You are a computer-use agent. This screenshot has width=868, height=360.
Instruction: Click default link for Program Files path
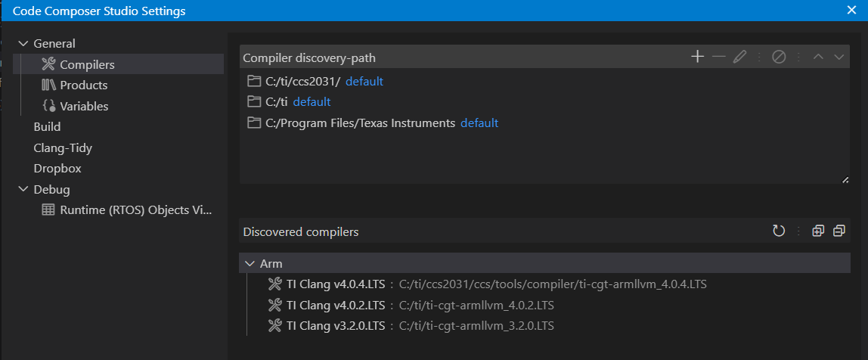pyautogui.click(x=479, y=123)
